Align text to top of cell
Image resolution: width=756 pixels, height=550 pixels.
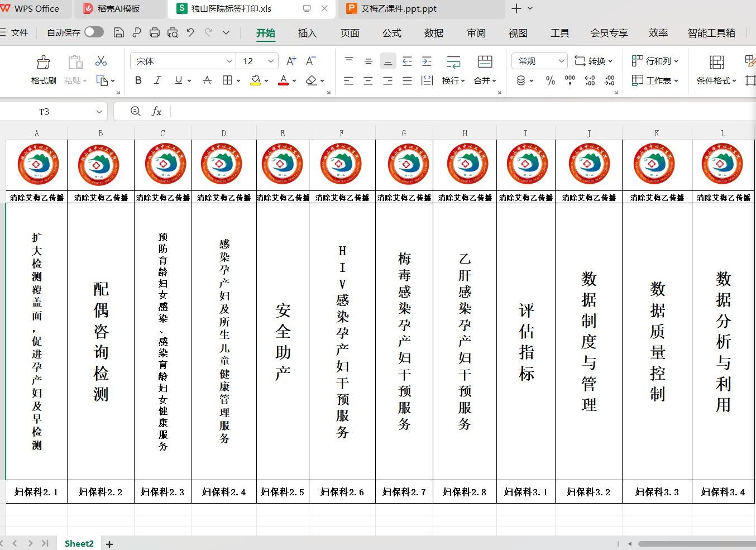[x=349, y=61]
